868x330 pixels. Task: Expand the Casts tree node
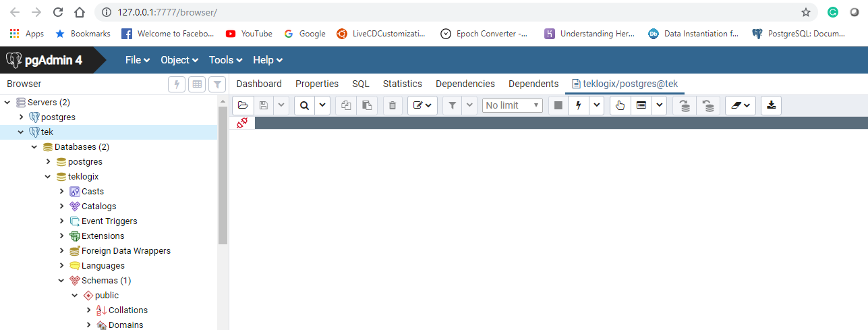pyautogui.click(x=61, y=192)
